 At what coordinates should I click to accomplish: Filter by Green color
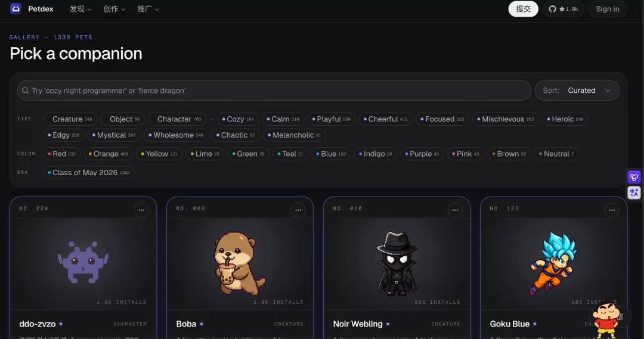[x=248, y=154]
